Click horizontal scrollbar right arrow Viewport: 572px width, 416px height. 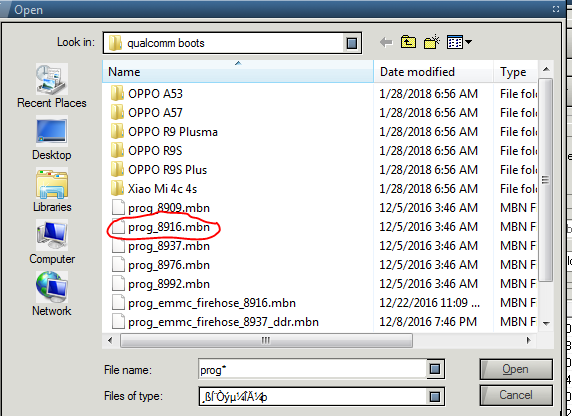click(x=528, y=340)
